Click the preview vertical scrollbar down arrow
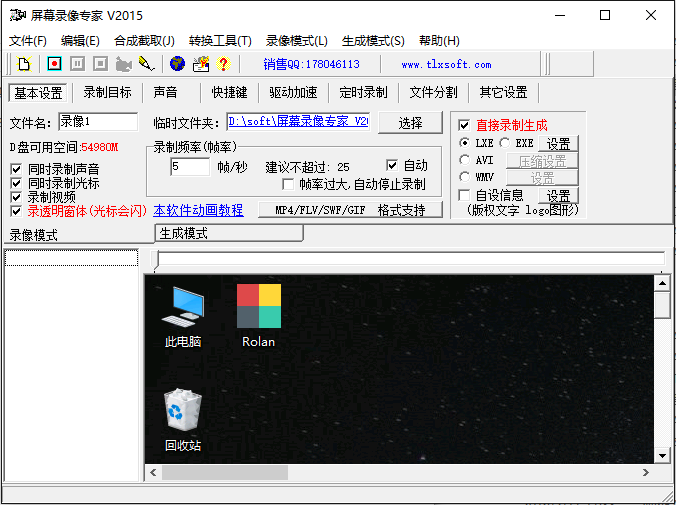Viewport: 676px width, 505px height. (x=662, y=455)
